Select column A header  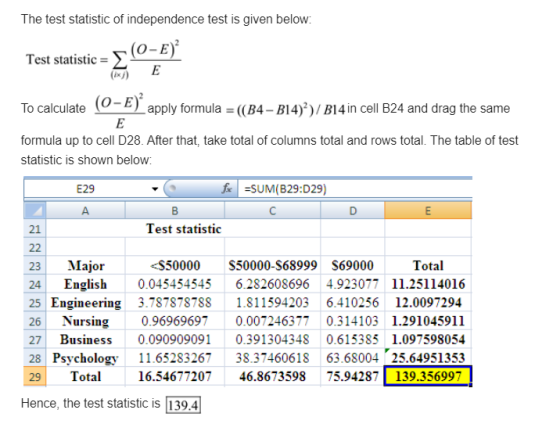(x=85, y=210)
